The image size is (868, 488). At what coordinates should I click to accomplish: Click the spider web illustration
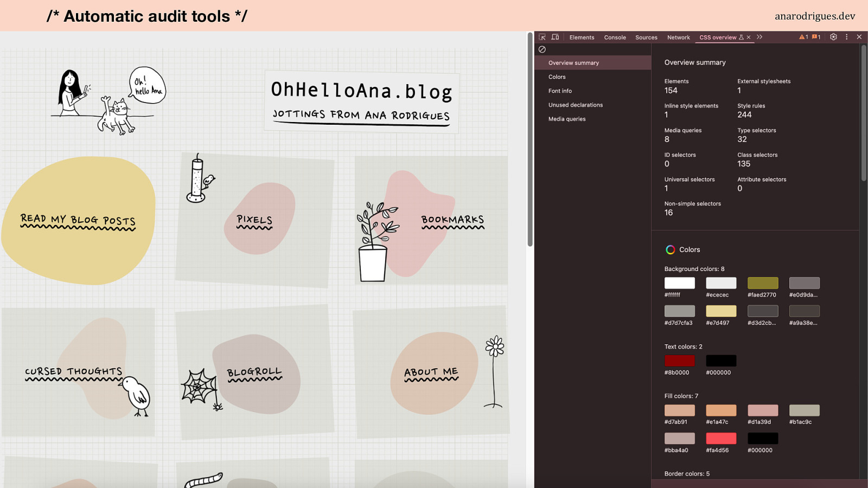[x=202, y=389]
